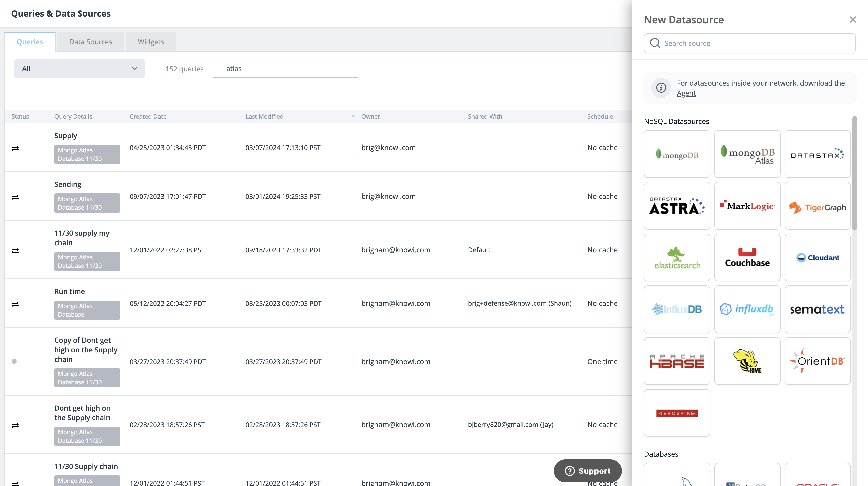
Task: Select the Aerospike datasource tile
Action: [x=677, y=413]
